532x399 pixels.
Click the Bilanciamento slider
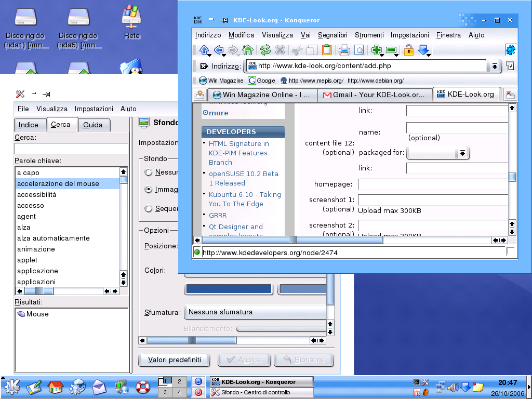coord(281,328)
